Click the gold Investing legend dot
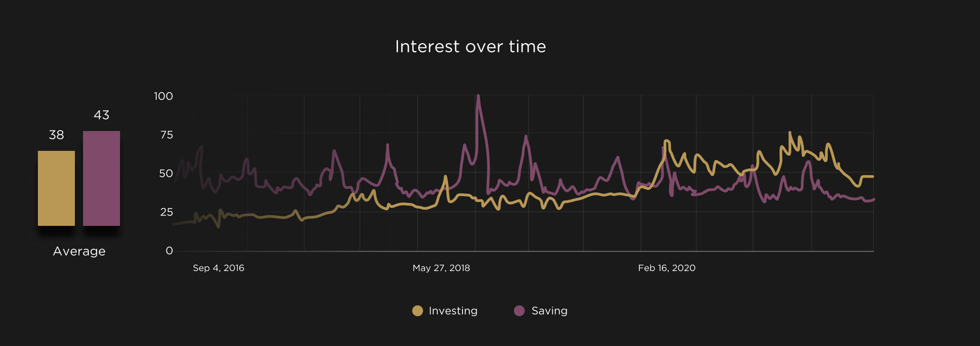980x346 pixels. [417, 311]
